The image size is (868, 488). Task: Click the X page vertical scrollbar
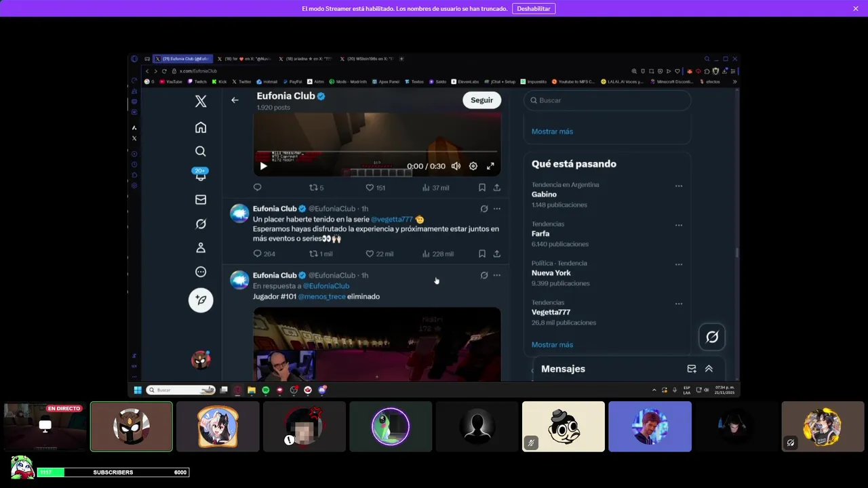[x=736, y=253]
